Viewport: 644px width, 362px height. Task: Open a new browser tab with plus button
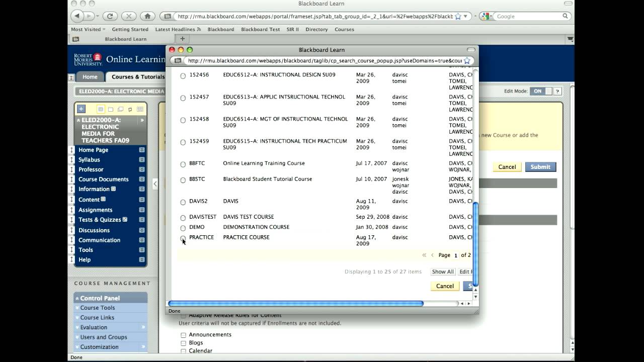point(182,39)
